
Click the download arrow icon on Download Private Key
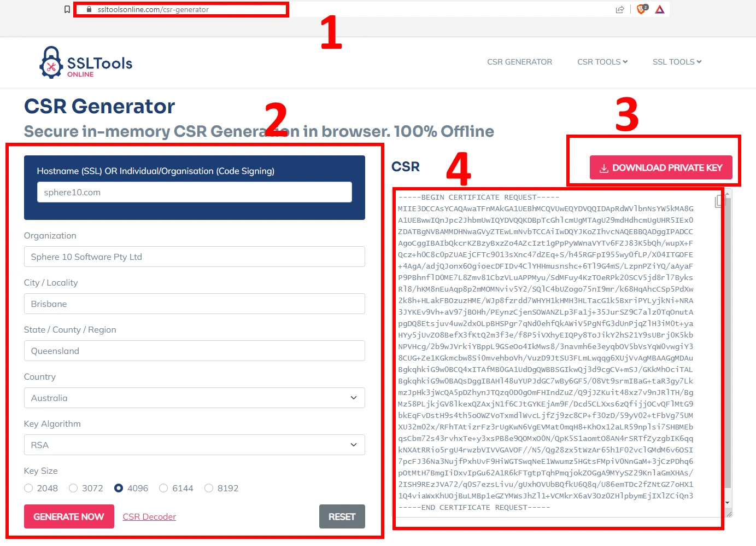tap(604, 168)
